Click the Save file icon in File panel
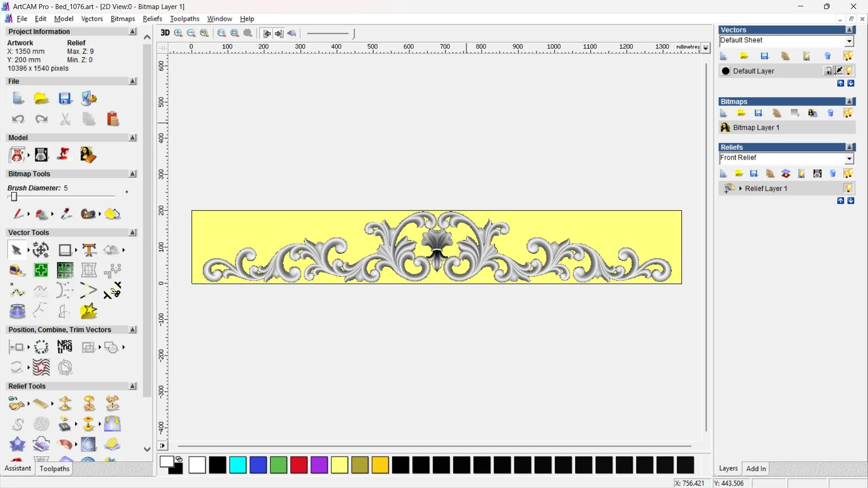This screenshot has width=868, height=488. click(65, 99)
